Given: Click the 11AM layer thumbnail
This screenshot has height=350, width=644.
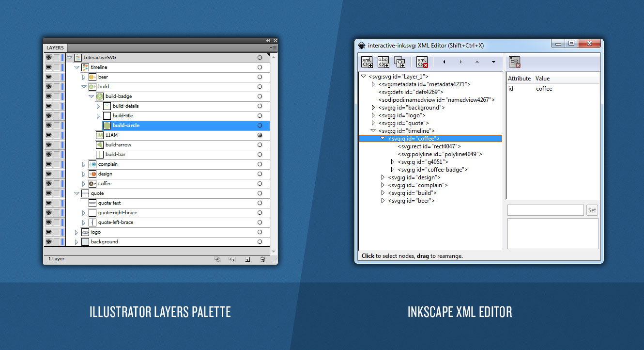Looking at the screenshot, I should tap(99, 135).
